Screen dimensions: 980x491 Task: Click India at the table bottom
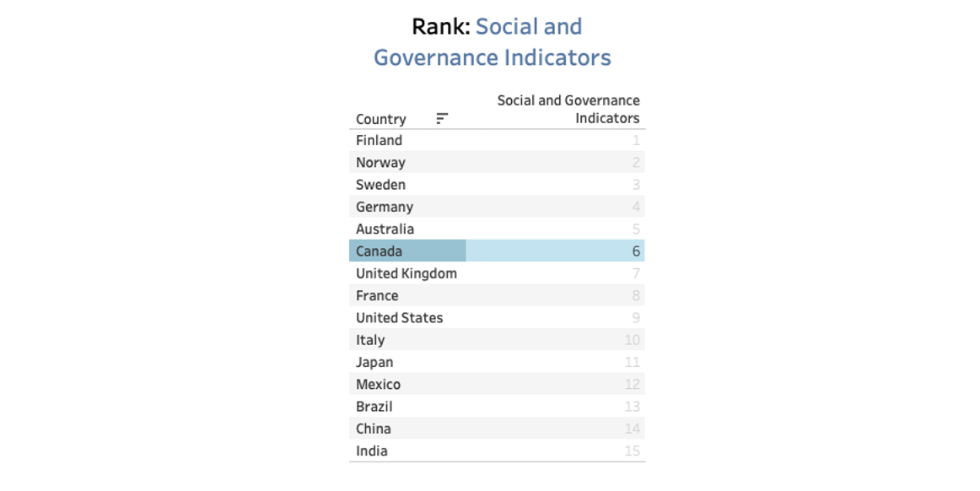click(371, 451)
